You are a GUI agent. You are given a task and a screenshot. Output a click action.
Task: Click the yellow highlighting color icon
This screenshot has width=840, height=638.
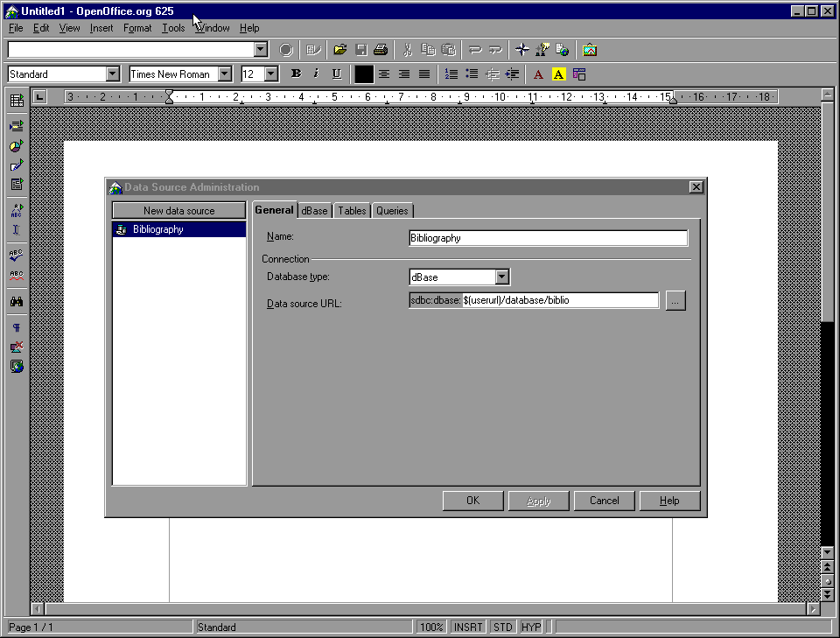tap(559, 74)
